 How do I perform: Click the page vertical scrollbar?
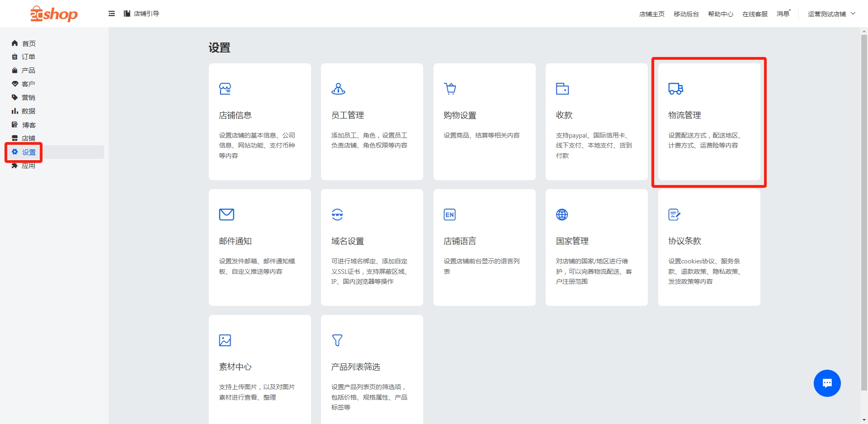[864, 213]
